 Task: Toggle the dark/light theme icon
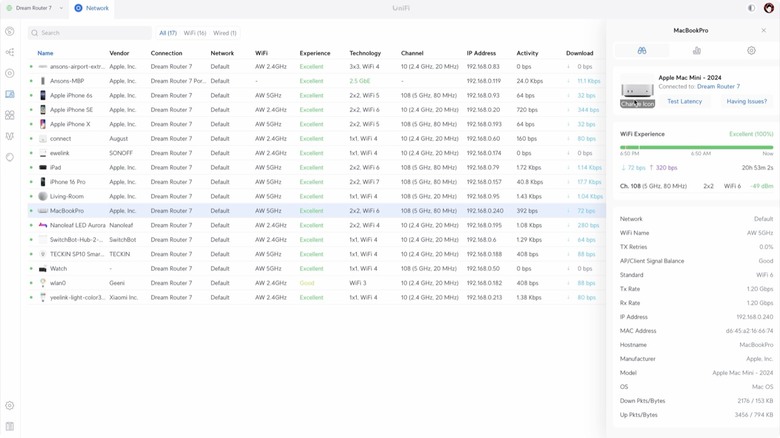click(x=751, y=8)
